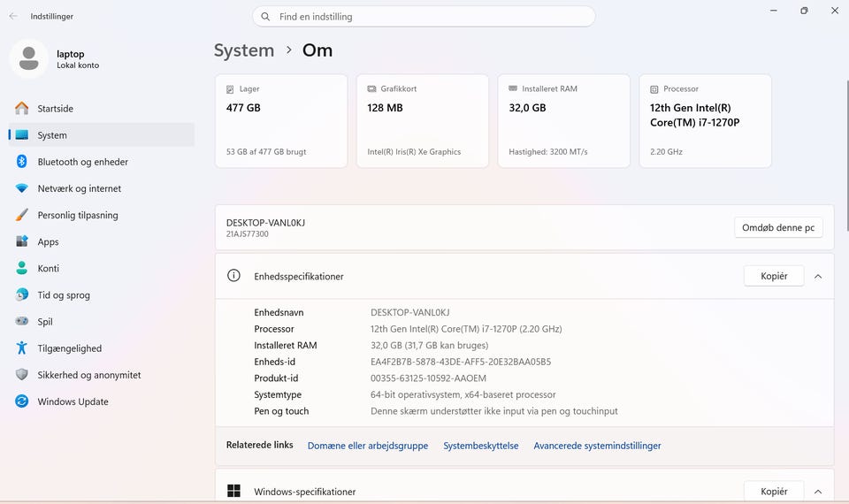The image size is (849, 504).
Task: Click the Sikkerhed og anonymitet shield icon
Action: pyautogui.click(x=22, y=375)
